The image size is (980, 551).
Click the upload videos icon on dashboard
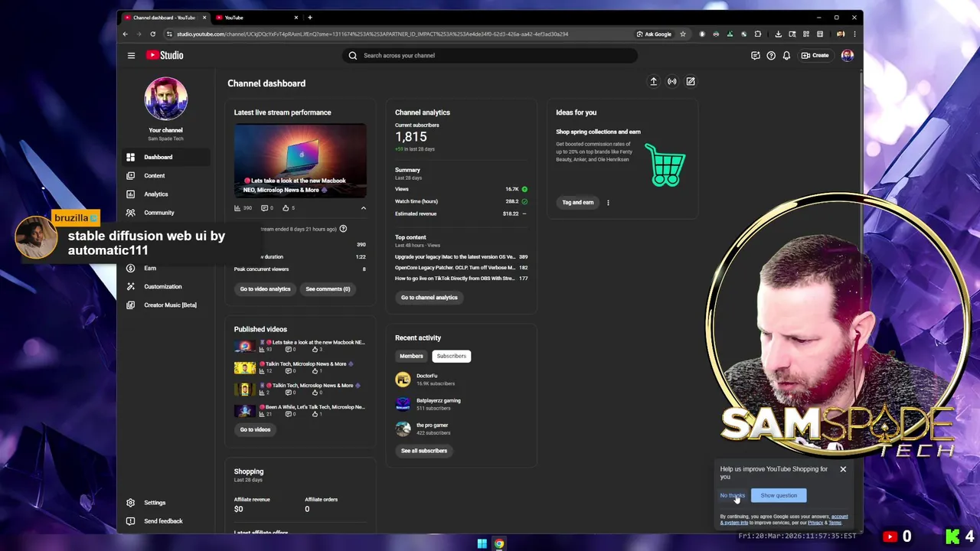(x=654, y=81)
